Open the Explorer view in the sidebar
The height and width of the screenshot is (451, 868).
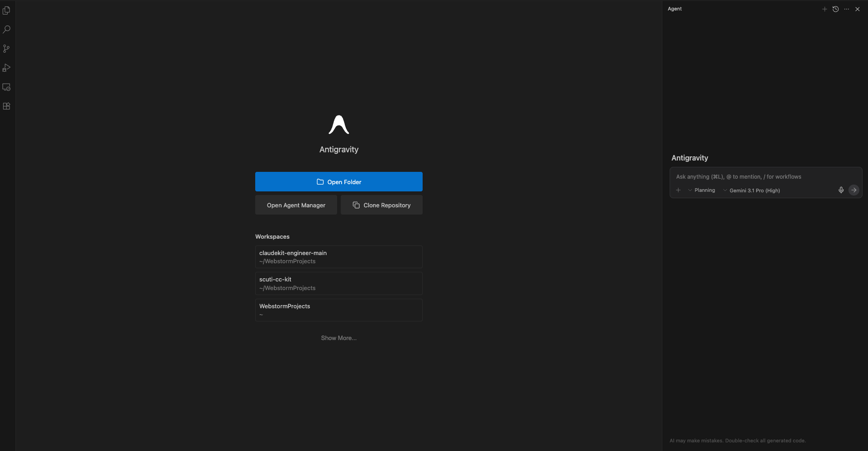pos(6,10)
